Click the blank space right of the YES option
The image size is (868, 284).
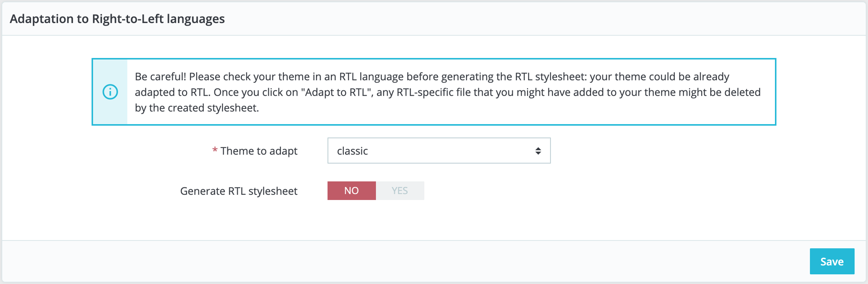tap(565, 191)
